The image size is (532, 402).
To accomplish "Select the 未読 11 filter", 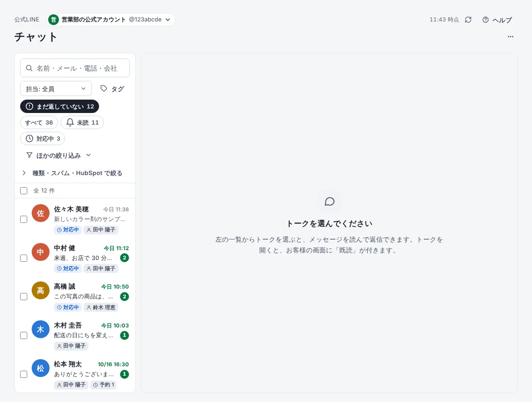I will pos(83,122).
